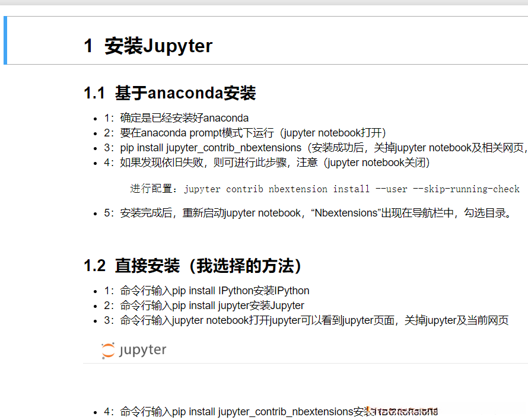Viewport: 528px width, 420px height.
Task: Click the code line 'jupyter contrib nbextension install --user'
Action: click(x=325, y=189)
